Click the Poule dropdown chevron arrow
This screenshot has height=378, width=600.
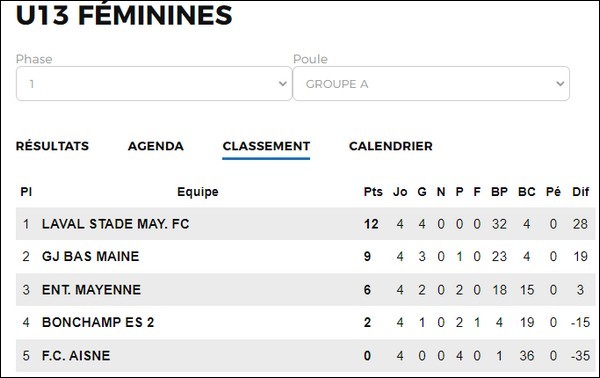(560, 84)
